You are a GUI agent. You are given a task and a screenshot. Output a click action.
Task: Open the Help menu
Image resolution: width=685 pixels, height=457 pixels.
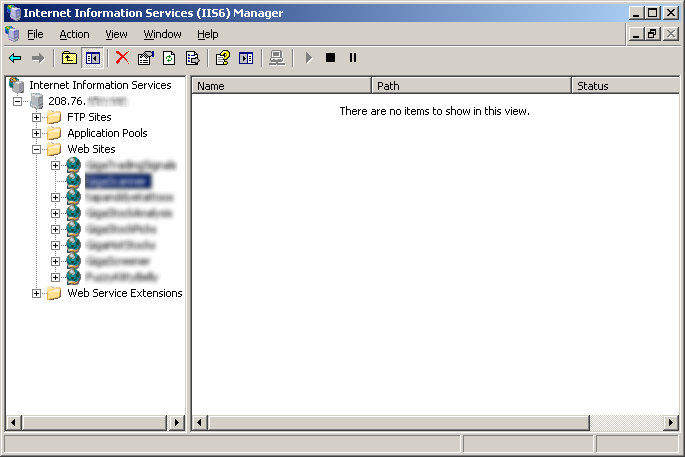[208, 34]
